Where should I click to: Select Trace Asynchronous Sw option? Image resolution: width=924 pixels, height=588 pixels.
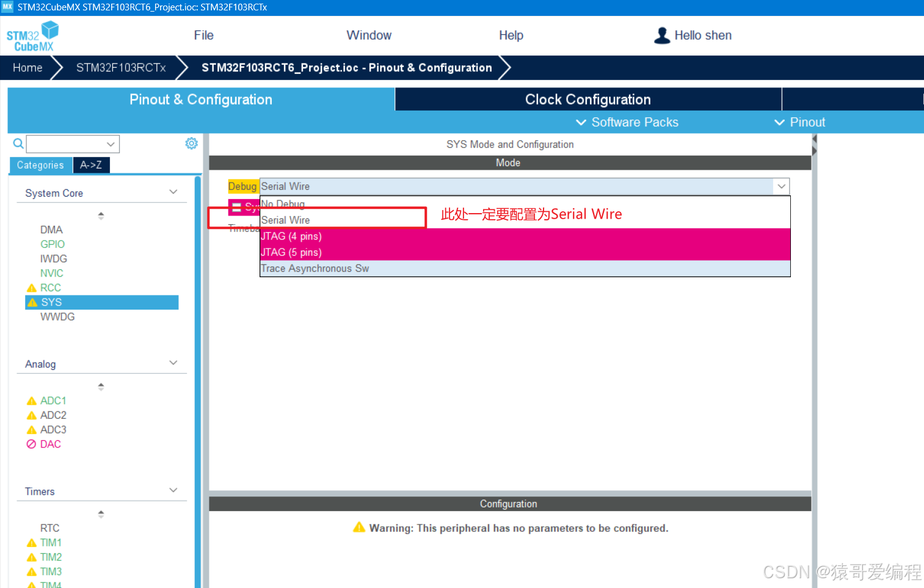[525, 269]
